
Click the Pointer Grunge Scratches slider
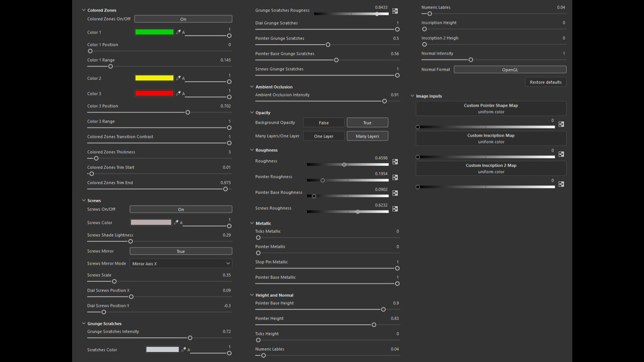tap(328, 45)
